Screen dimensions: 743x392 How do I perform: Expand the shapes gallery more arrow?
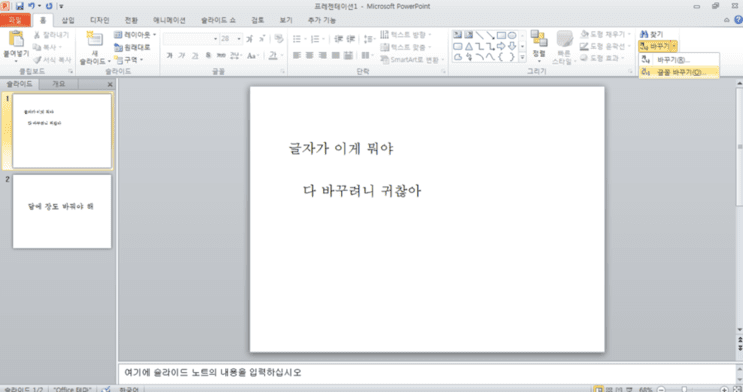click(522, 57)
